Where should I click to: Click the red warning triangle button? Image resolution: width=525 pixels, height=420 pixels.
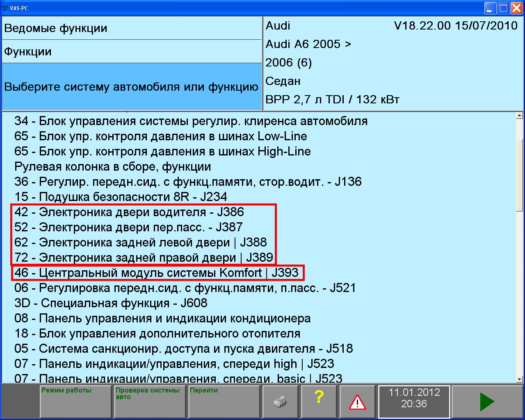tap(357, 402)
